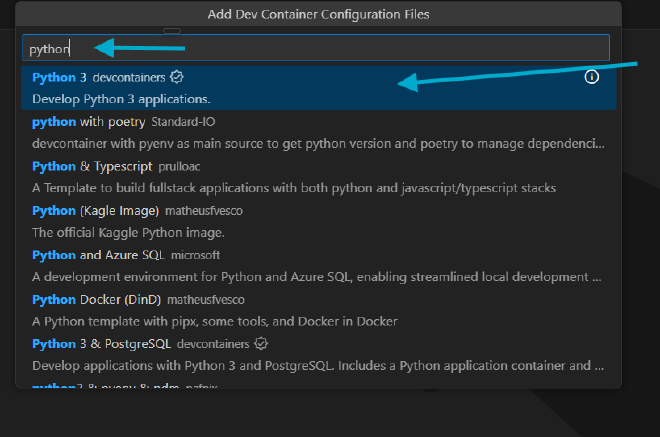The height and width of the screenshot is (437, 660).
Task: Click the info icon on Python 3 row
Action: [591, 77]
